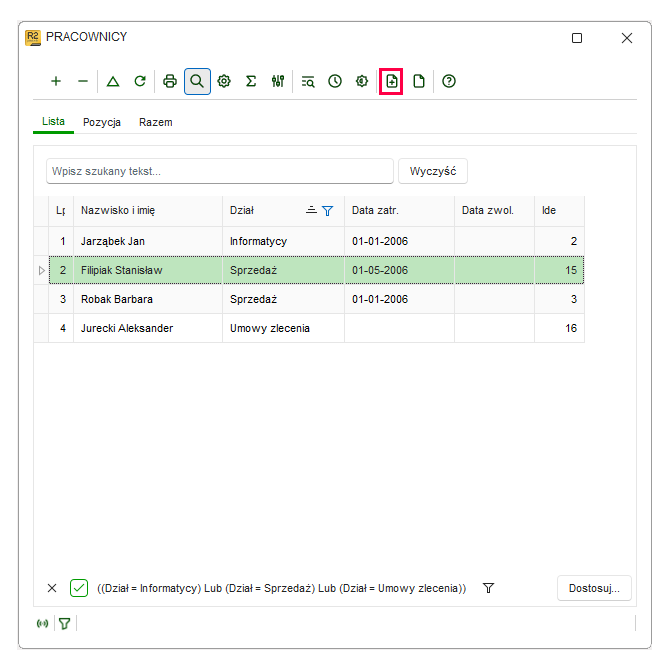The image size is (668, 672).
Task: Click the sigma summation icon
Action: pyautogui.click(x=251, y=81)
